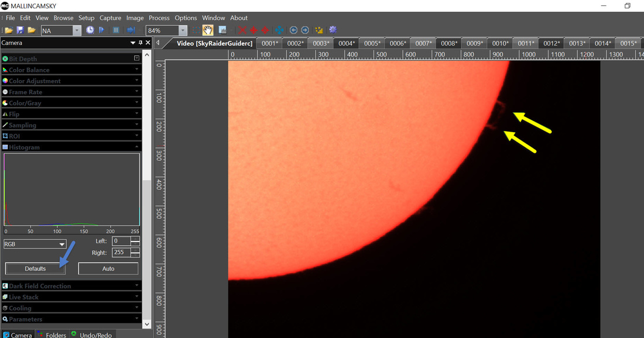
Task: Collapse the Histogram section
Action: pyautogui.click(x=71, y=147)
